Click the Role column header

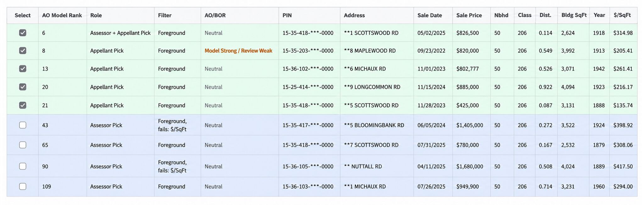point(96,15)
